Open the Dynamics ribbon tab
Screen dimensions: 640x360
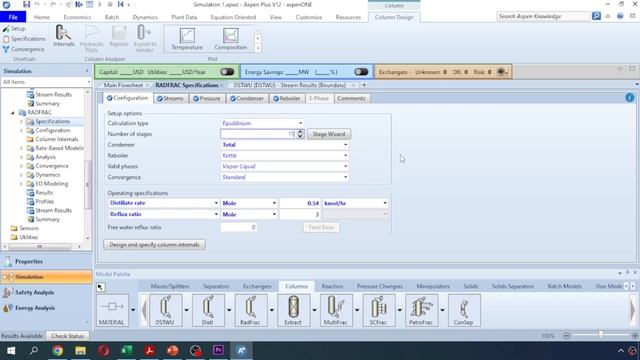145,17
